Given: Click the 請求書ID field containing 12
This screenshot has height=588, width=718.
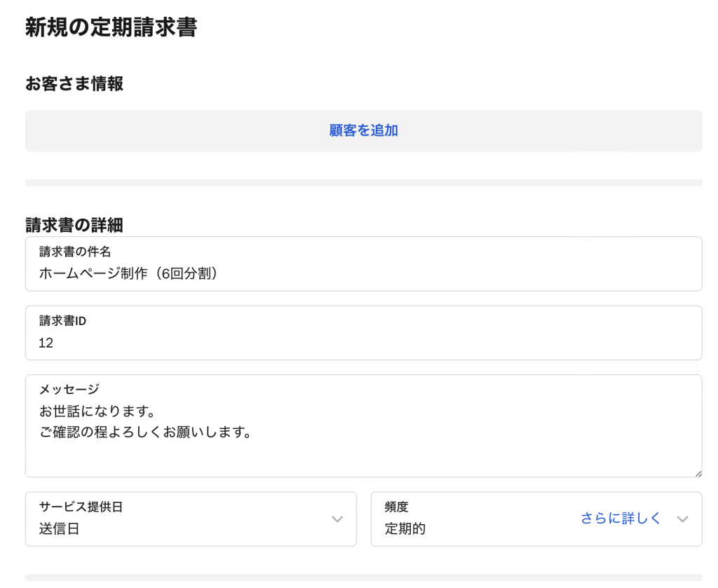Looking at the screenshot, I should pyautogui.click(x=363, y=343).
